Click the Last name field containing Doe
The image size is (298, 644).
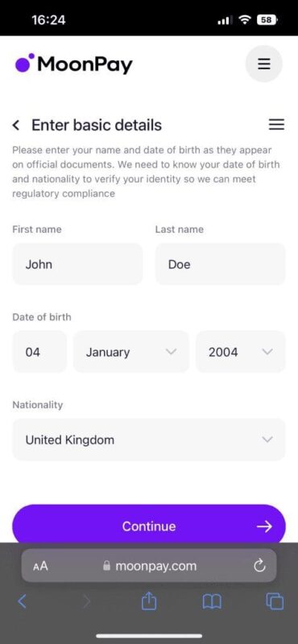[x=221, y=264]
